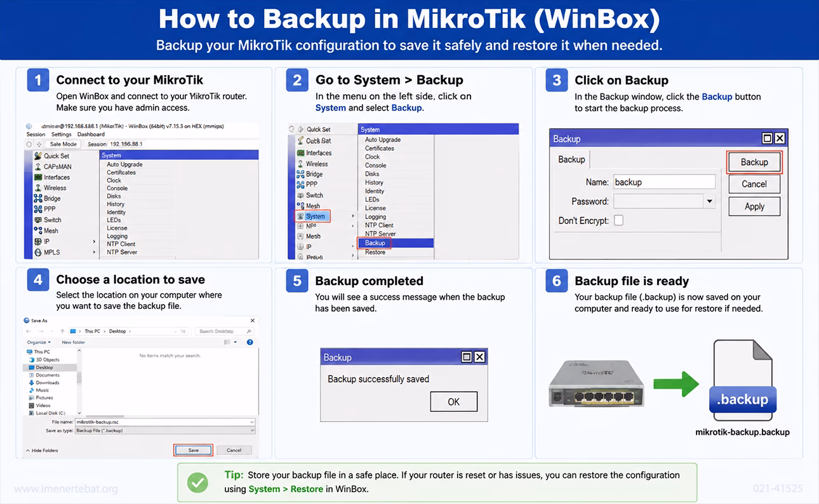Viewport: 819px width, 504px height.
Task: Open Downloads in the Save As tree
Action: [44, 383]
